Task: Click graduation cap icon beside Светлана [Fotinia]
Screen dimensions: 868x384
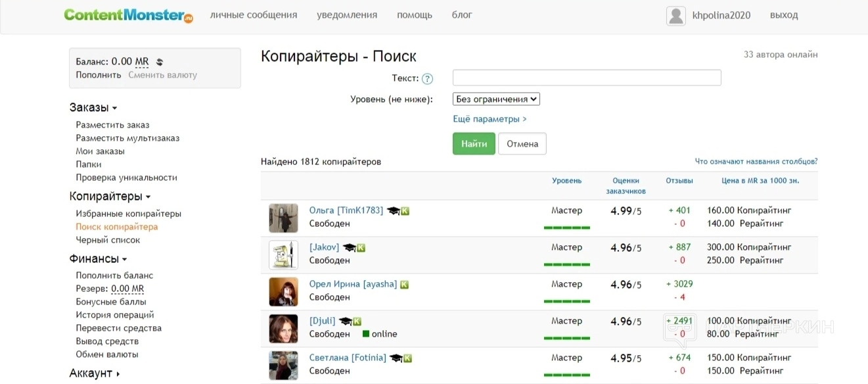Action: click(x=396, y=358)
